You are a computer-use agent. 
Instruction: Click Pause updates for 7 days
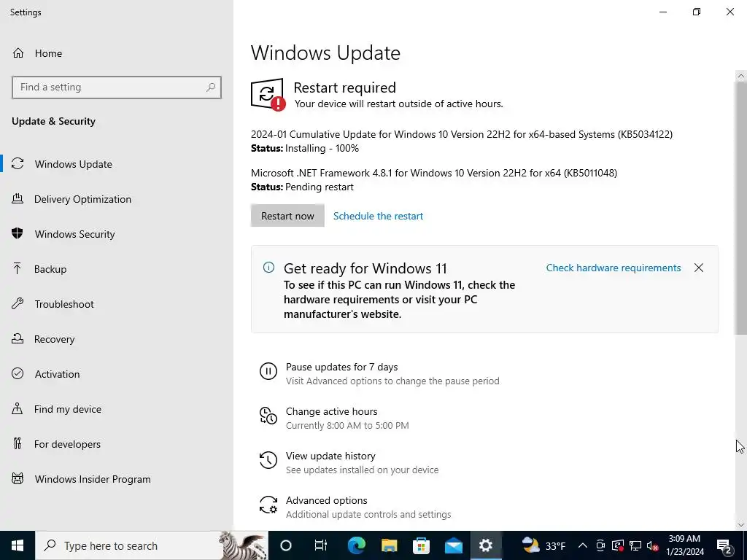point(341,367)
